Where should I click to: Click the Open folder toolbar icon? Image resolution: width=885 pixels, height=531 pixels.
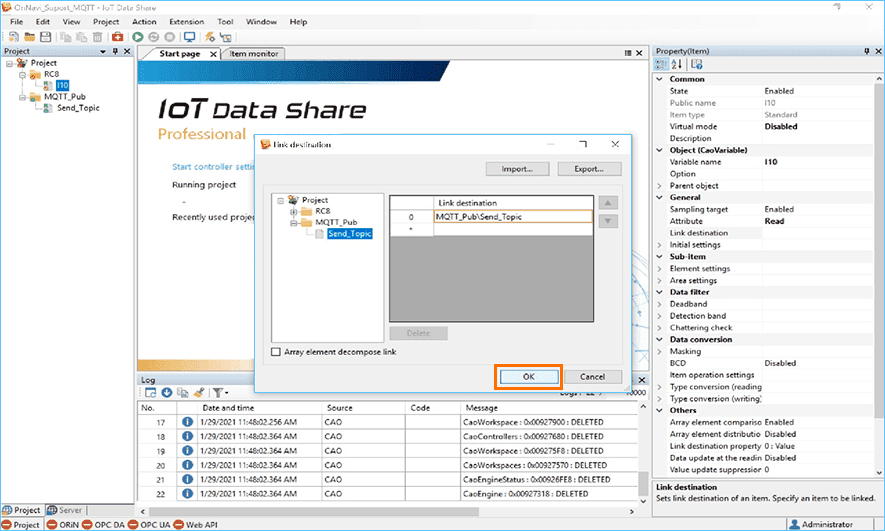pyautogui.click(x=29, y=37)
